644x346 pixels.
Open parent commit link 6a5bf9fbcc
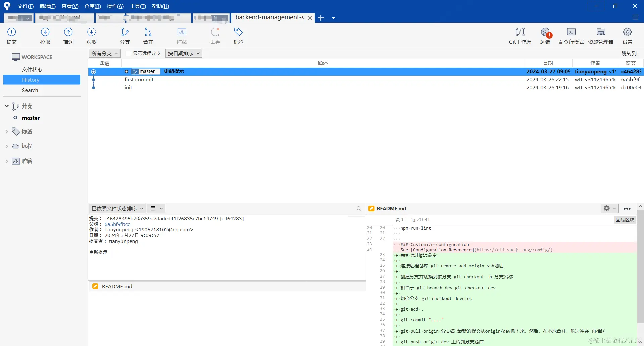[x=117, y=224]
